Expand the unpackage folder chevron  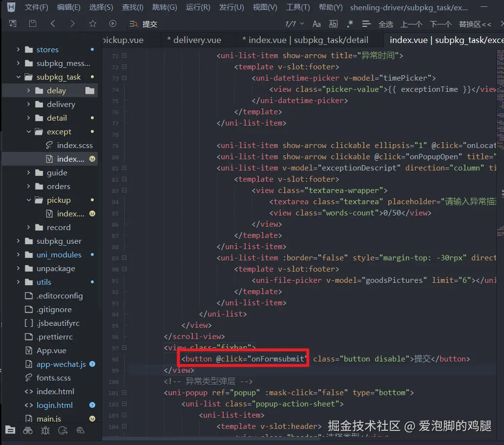pyautogui.click(x=19, y=268)
